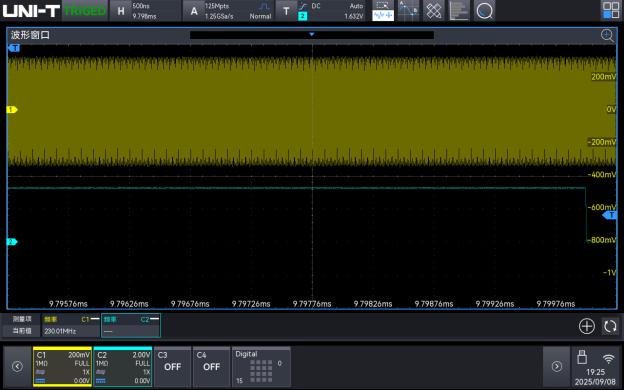Click the 2025/09/08 date display
The width and height of the screenshot is (625, 390).
(595, 382)
